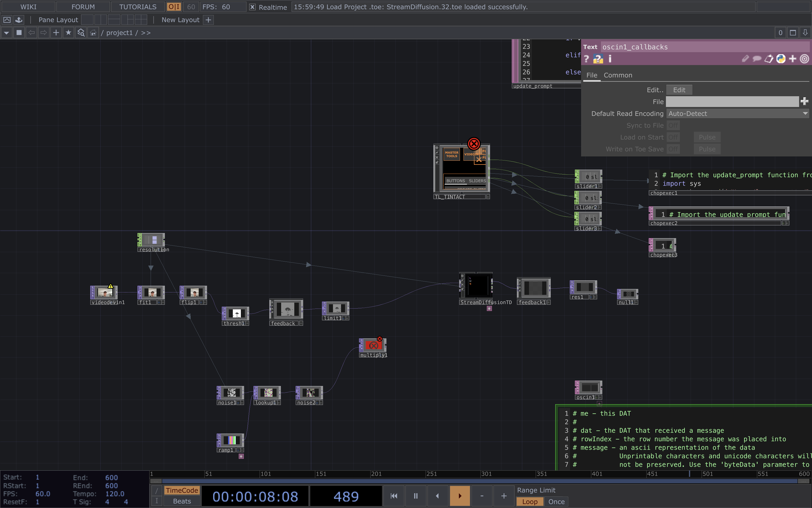Toggle Load on Start switch
Image resolution: width=812 pixels, height=508 pixels.
click(673, 137)
